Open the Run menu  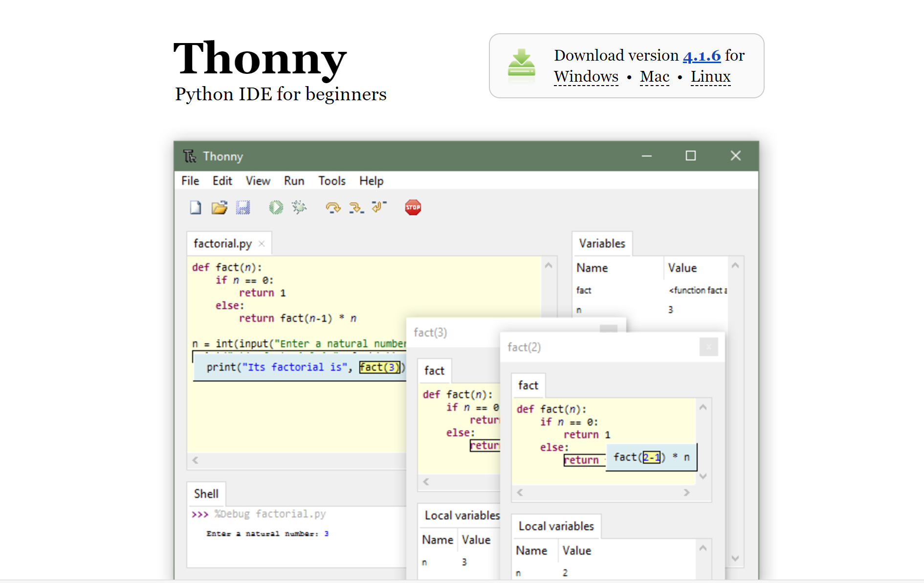294,181
